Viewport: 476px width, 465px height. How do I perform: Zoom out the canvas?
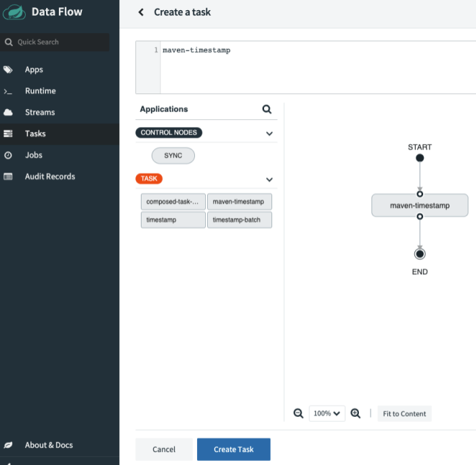[299, 414]
